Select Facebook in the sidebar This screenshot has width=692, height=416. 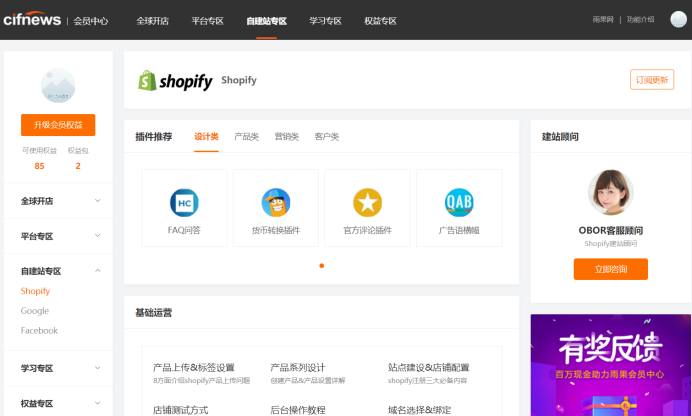coord(39,330)
